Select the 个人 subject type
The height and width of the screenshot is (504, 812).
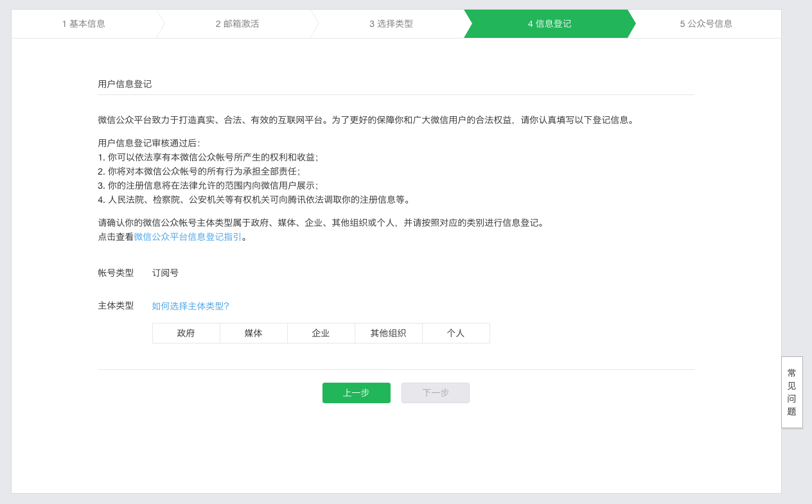point(456,333)
